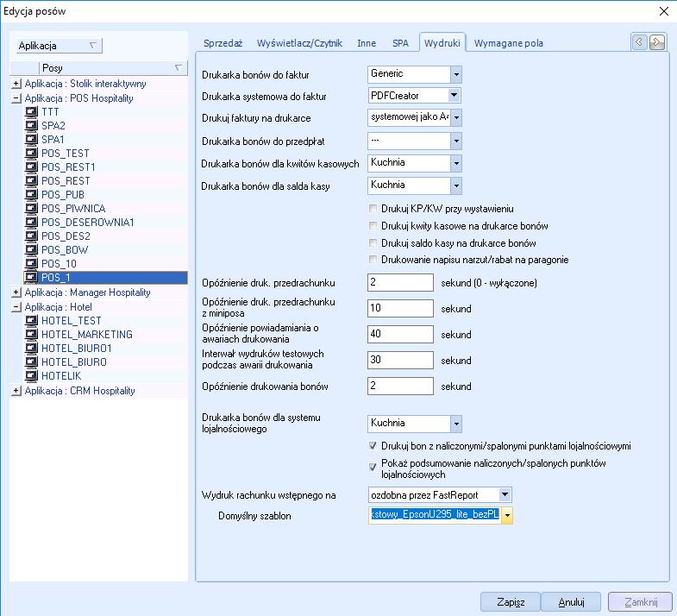The image size is (677, 616).
Task: Click the terminal icon next to SPA1
Action: click(x=31, y=140)
